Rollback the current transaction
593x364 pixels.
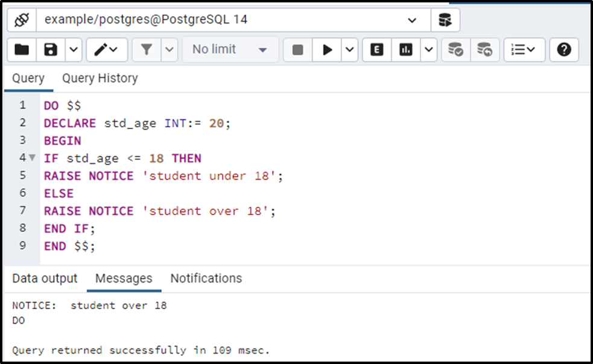tap(483, 49)
